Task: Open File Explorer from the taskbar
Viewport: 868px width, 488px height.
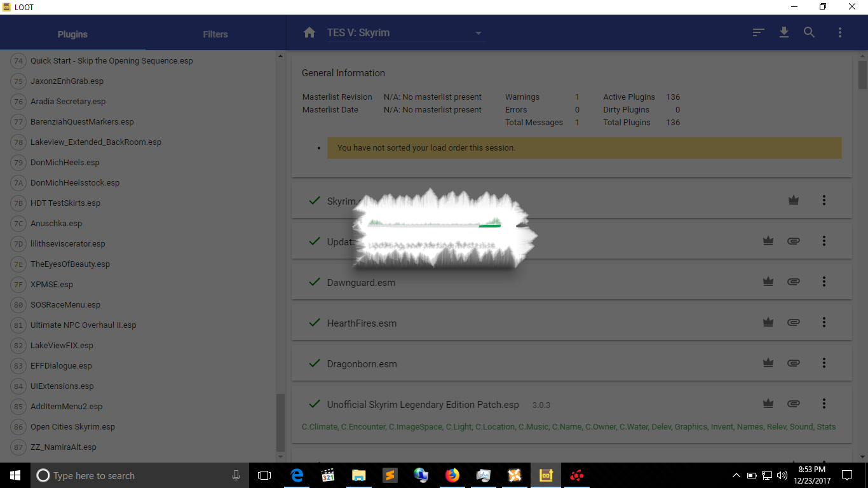Action: (359, 475)
